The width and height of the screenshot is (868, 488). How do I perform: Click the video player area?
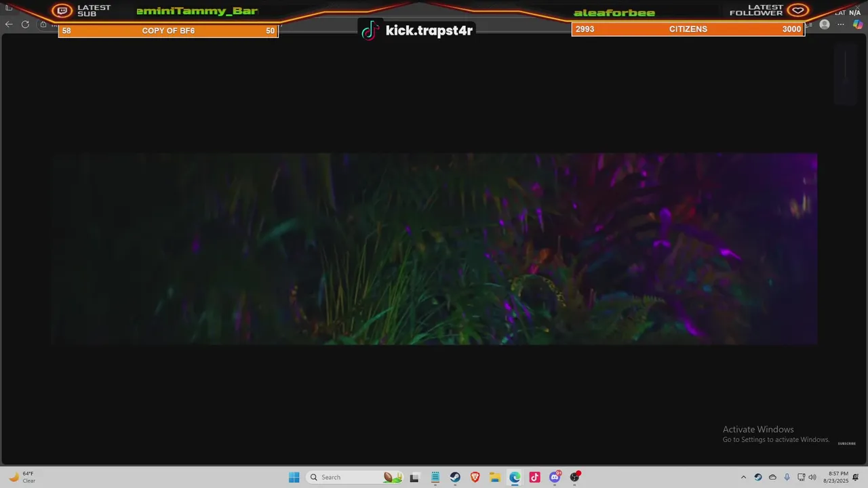(434, 249)
